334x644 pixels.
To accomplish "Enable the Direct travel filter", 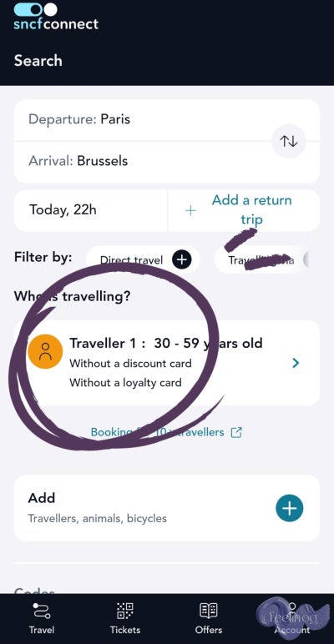I will (143, 259).
